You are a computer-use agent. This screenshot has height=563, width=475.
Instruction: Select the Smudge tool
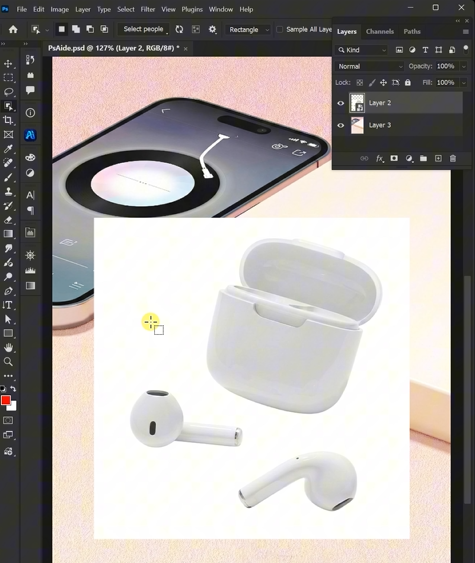coord(8,248)
